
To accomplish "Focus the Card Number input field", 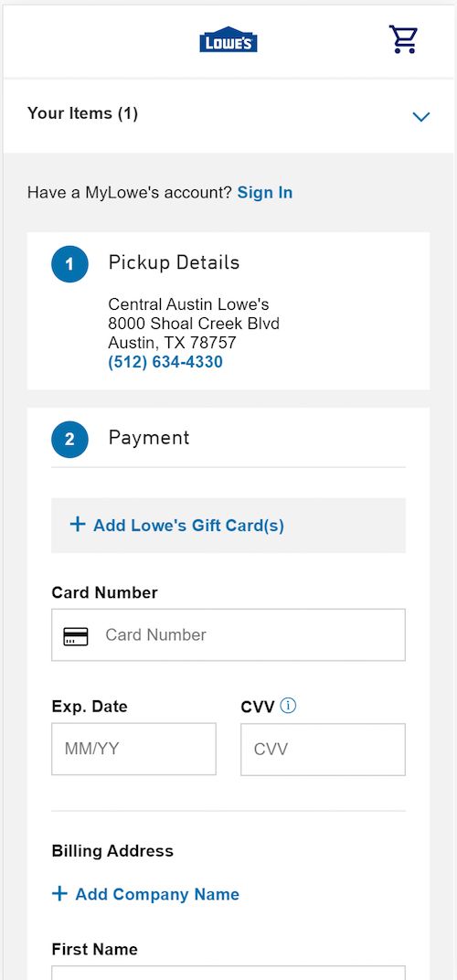I will 228,635.
